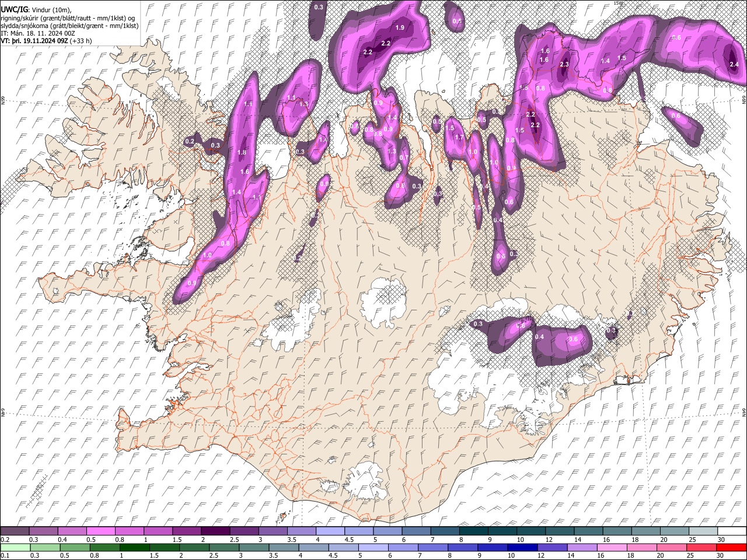Image resolution: width=747 pixels, height=560 pixels.
Task: Click the 'slydda/snjókoma (grátt/bleikt/grænt' description line
Action: point(69,26)
